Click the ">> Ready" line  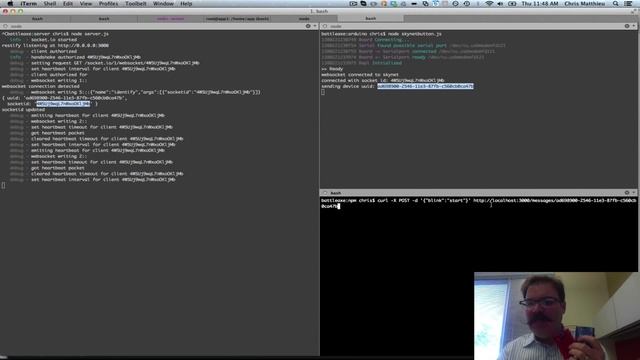pyautogui.click(x=332, y=69)
